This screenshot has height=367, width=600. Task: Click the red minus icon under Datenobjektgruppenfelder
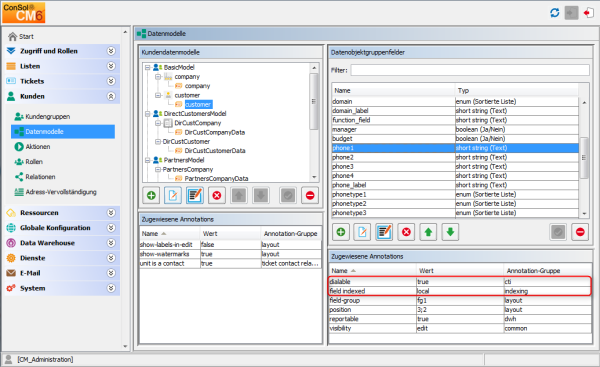click(x=580, y=232)
